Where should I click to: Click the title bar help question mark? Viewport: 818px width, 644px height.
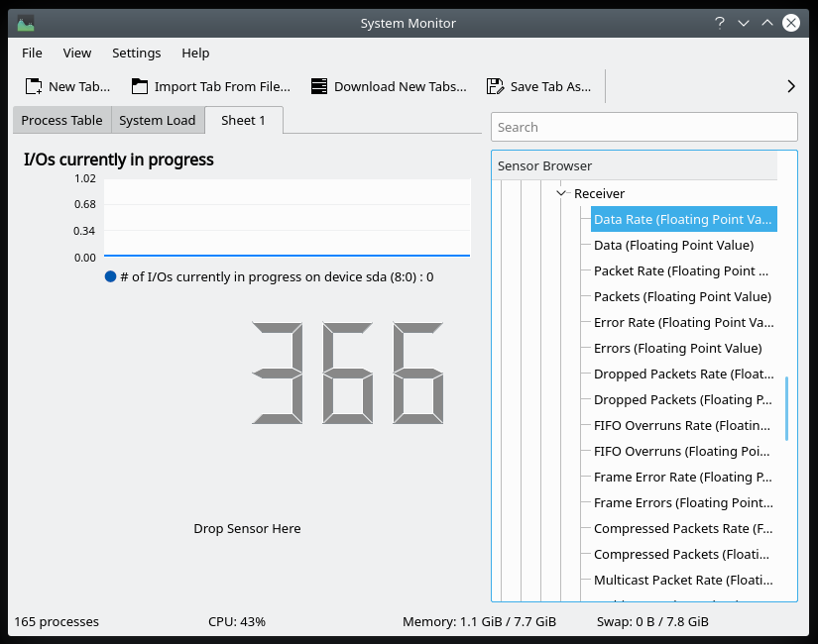[x=718, y=23]
